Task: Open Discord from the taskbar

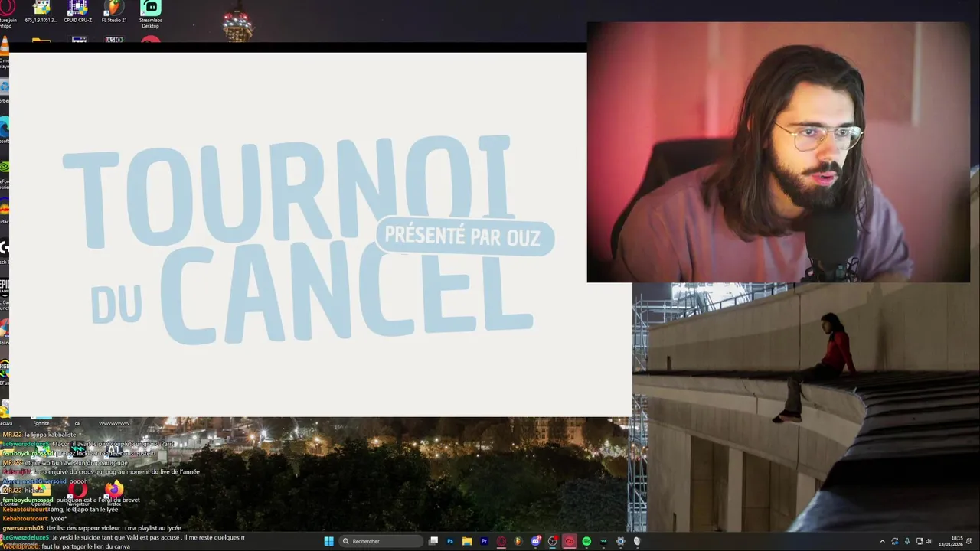Action: (535, 541)
